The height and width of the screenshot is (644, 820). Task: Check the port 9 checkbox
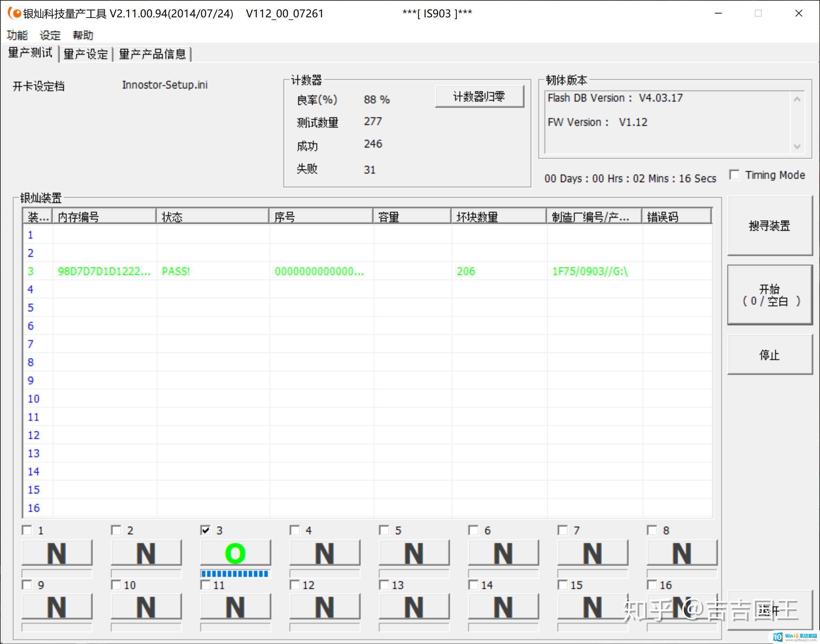[x=27, y=585]
